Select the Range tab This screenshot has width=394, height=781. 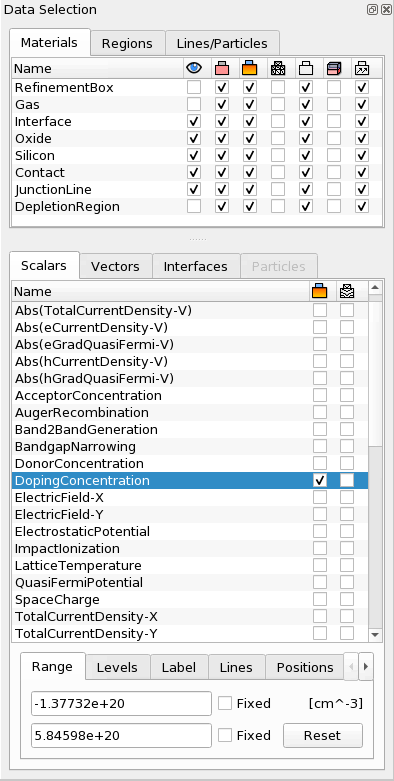pyautogui.click(x=52, y=666)
